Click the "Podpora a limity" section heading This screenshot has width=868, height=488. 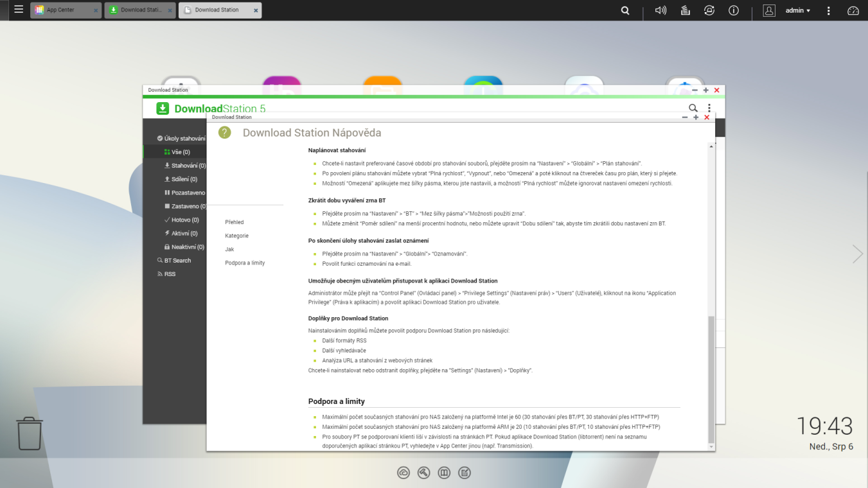coord(337,401)
